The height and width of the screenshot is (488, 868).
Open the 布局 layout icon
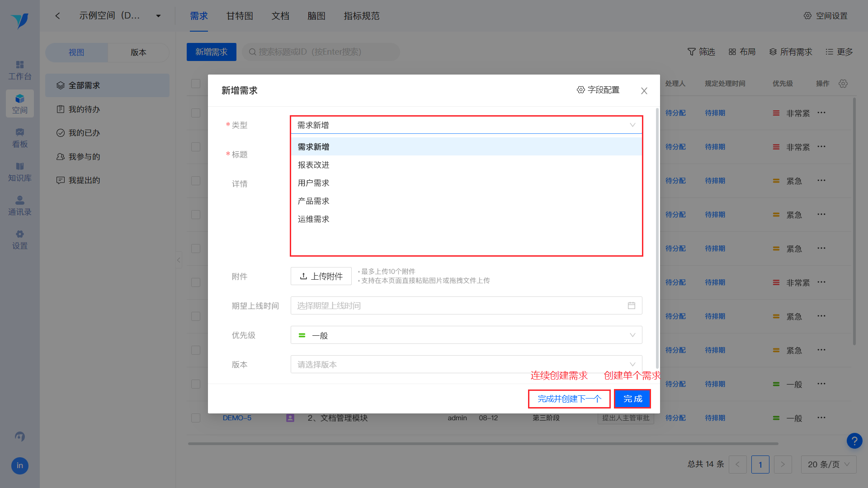pyautogui.click(x=741, y=52)
